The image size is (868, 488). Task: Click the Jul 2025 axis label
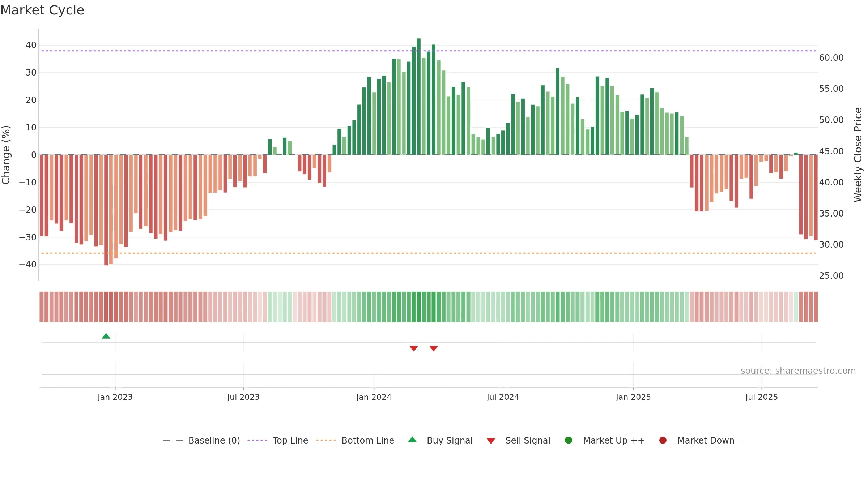[x=762, y=397]
